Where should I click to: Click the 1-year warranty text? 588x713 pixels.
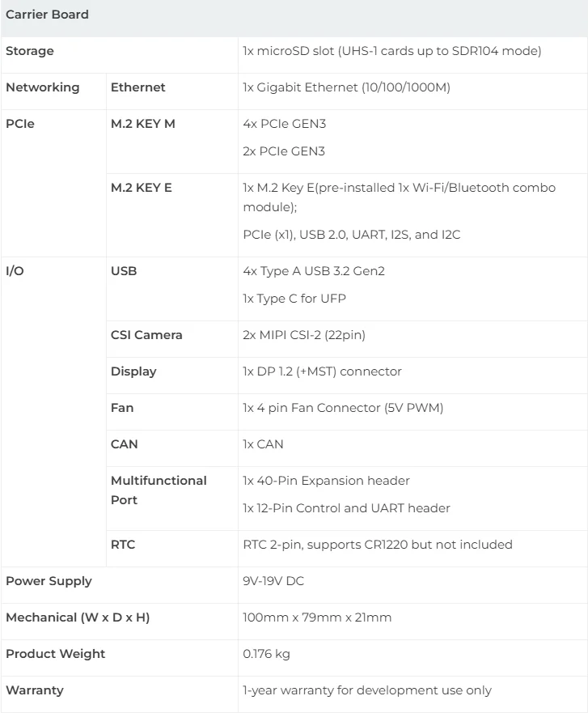click(367, 690)
